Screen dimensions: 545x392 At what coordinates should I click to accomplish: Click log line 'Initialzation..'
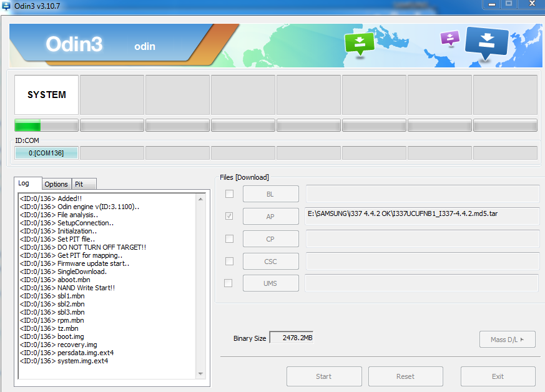click(59, 231)
